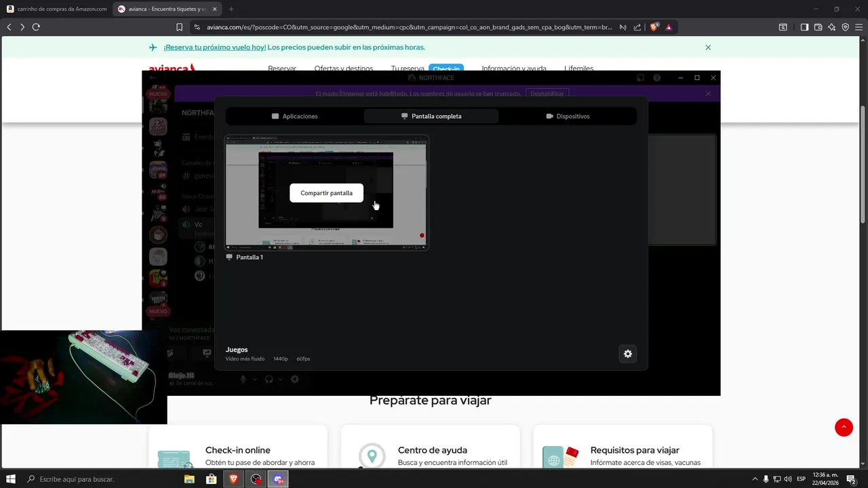Show hidden system tray icons
This screenshot has width=868, height=488.
pos(755,479)
